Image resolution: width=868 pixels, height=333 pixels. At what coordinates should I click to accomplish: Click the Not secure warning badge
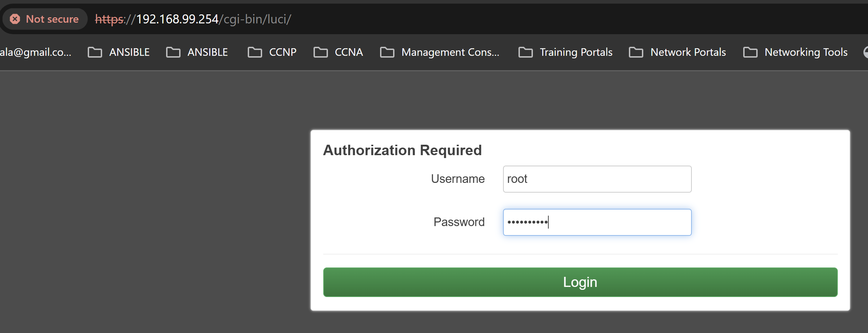[x=45, y=19]
